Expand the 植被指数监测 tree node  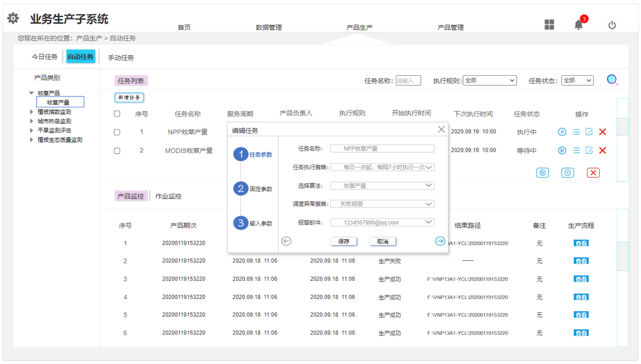(32, 112)
